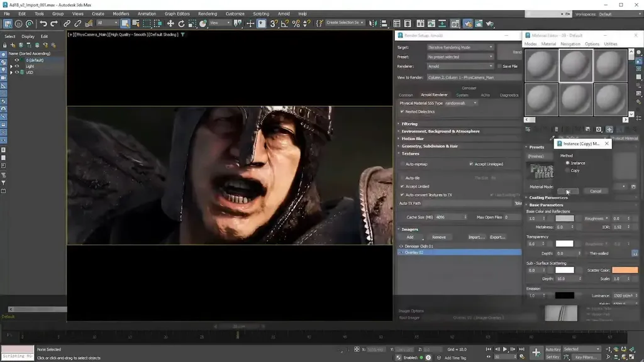644x362 pixels.
Task: Open the Graph Editors menu
Action: [177, 14]
